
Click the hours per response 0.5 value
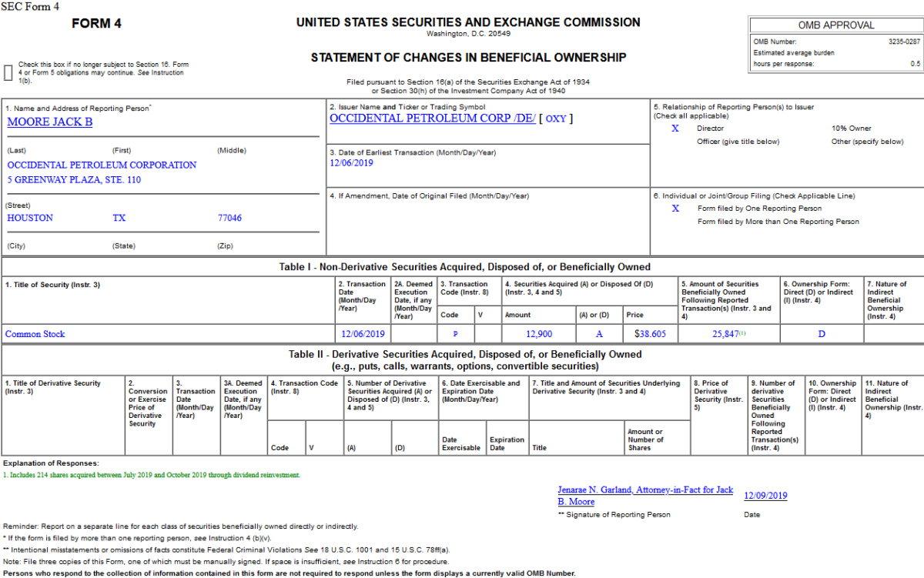(915, 64)
